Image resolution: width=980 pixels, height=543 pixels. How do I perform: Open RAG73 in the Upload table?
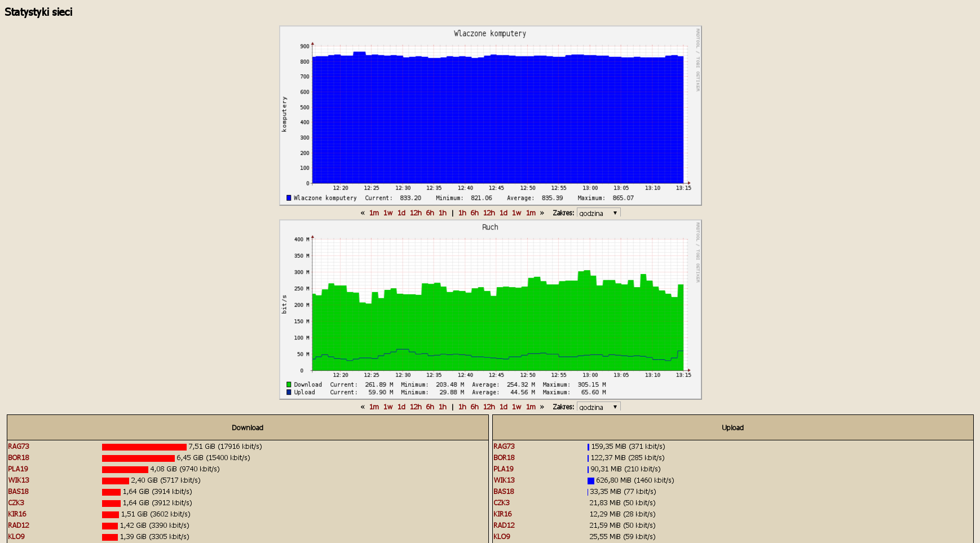[504, 447]
